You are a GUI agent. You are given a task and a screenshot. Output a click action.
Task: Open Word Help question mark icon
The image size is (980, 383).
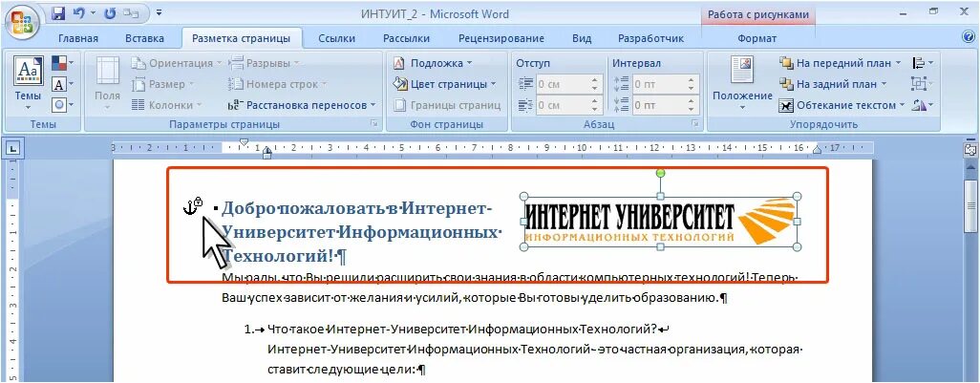[969, 37]
